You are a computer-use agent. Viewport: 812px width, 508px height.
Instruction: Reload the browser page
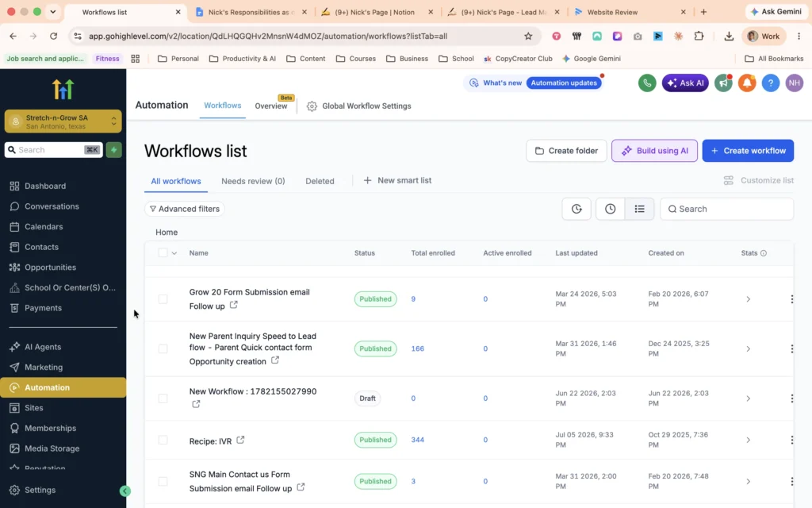tap(53, 37)
